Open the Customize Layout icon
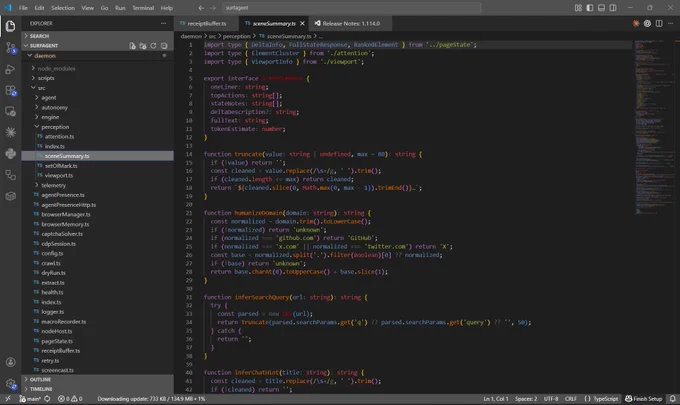680x405 pixels. click(x=578, y=8)
